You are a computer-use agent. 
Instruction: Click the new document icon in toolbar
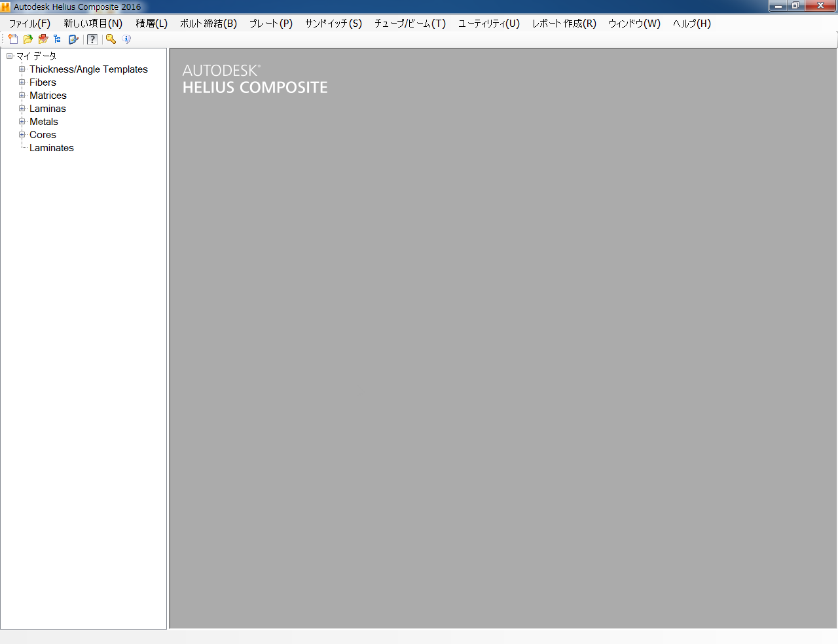pyautogui.click(x=13, y=39)
